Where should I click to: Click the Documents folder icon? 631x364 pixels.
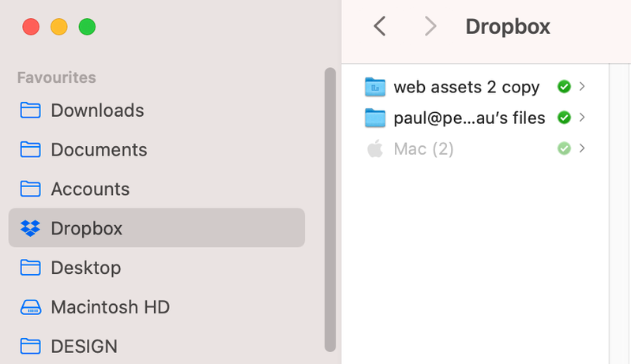tap(31, 150)
